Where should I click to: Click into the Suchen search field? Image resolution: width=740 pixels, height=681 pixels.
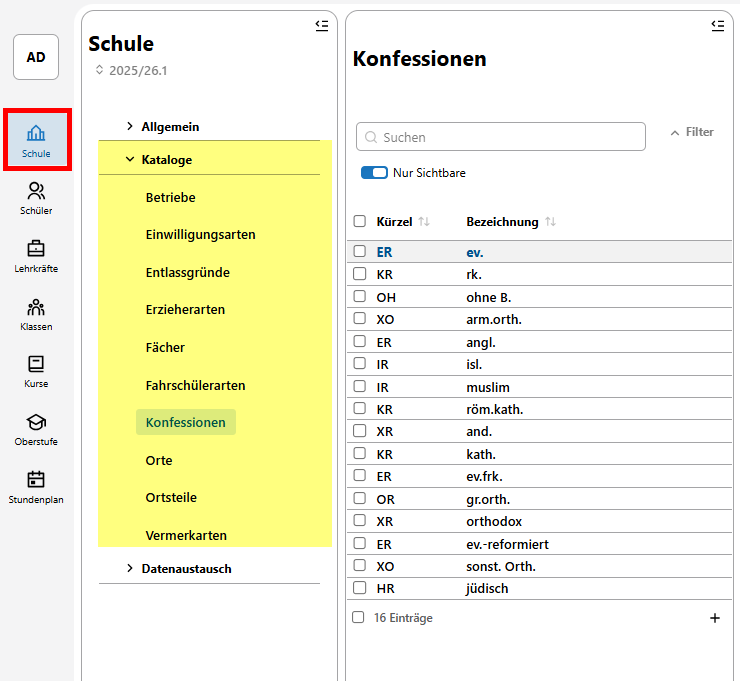500,137
